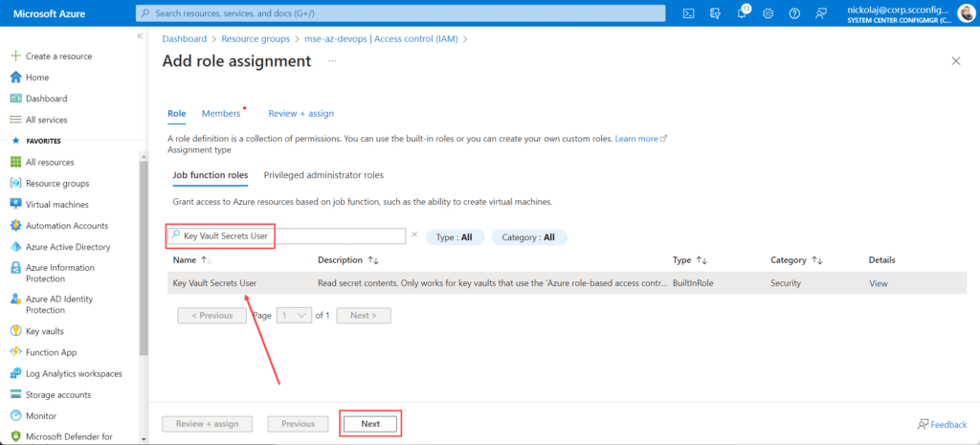Screen dimensions: 980x445
Task: Click the Microsoft Azure logo text
Action: tap(49, 13)
